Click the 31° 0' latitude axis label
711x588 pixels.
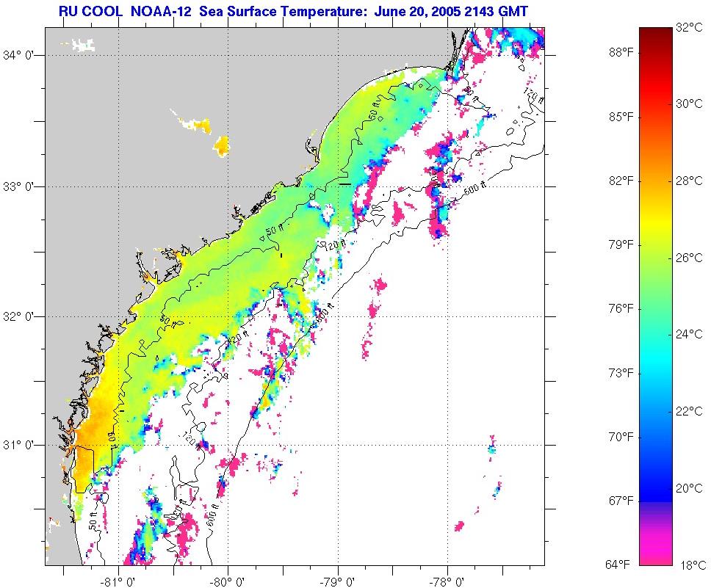21,445
